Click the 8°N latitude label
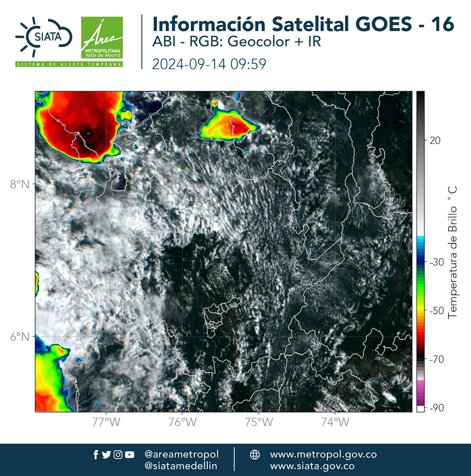 click(20, 184)
